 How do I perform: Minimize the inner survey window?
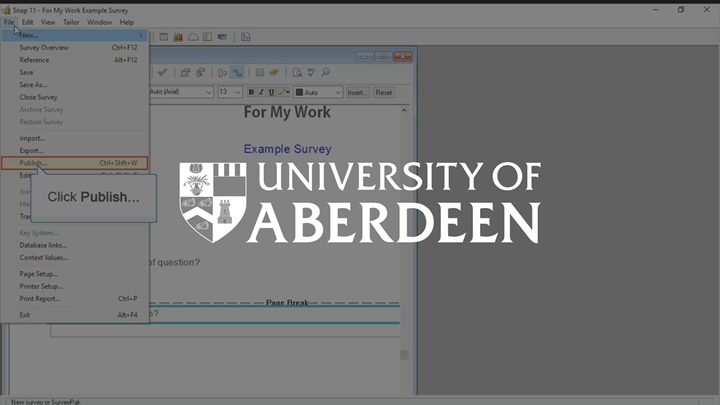pos(364,56)
